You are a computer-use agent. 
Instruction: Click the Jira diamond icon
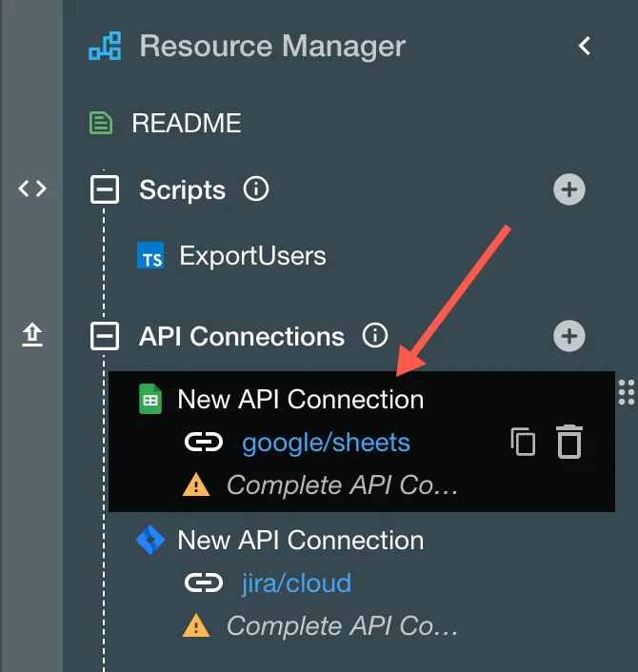(x=150, y=540)
